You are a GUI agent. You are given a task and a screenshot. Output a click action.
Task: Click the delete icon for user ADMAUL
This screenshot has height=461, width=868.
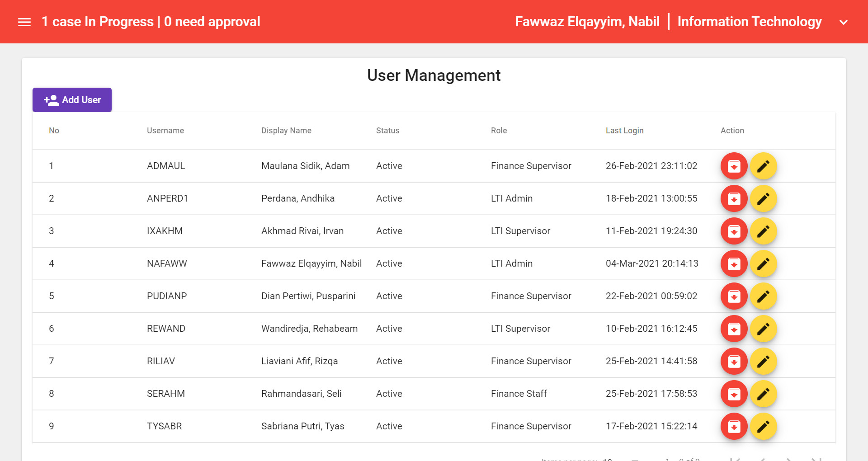click(734, 166)
